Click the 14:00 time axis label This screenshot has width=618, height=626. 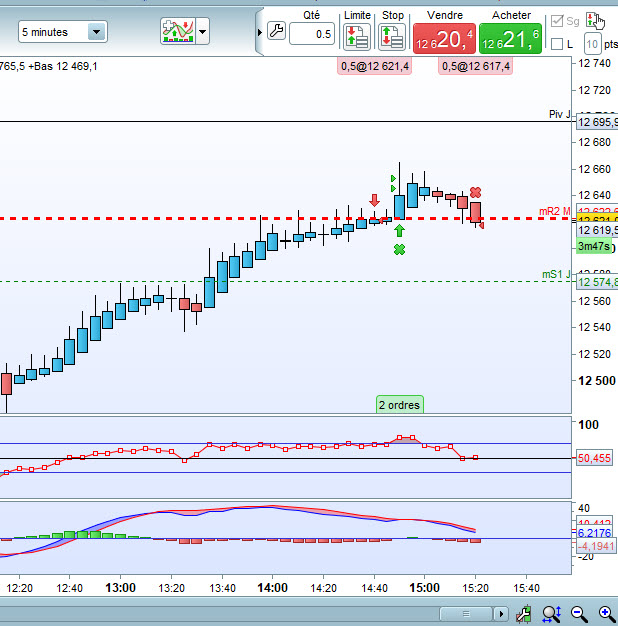click(x=272, y=588)
